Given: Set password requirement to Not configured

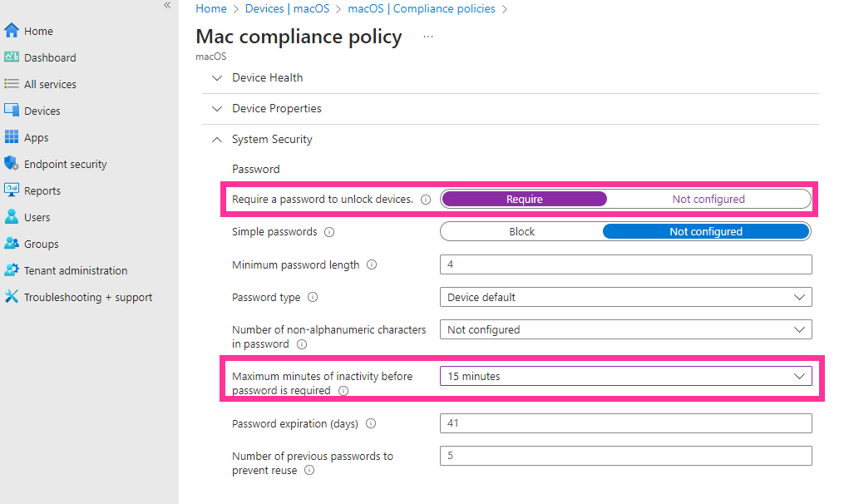Looking at the screenshot, I should tap(708, 200).
